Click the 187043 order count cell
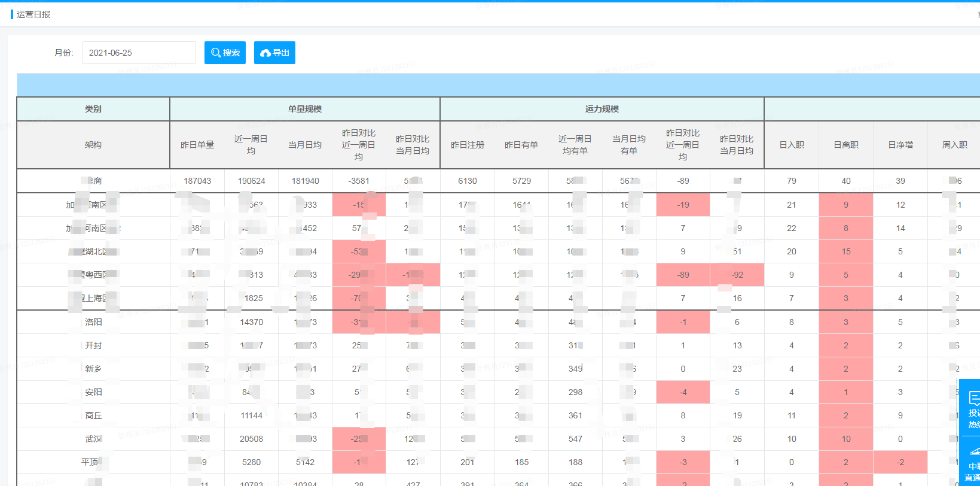 pos(197,181)
